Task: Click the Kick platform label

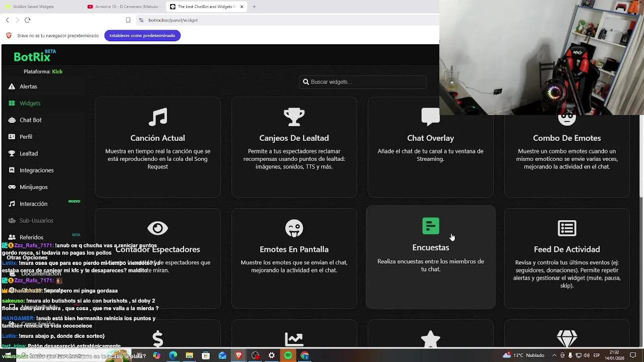Action: click(x=57, y=71)
